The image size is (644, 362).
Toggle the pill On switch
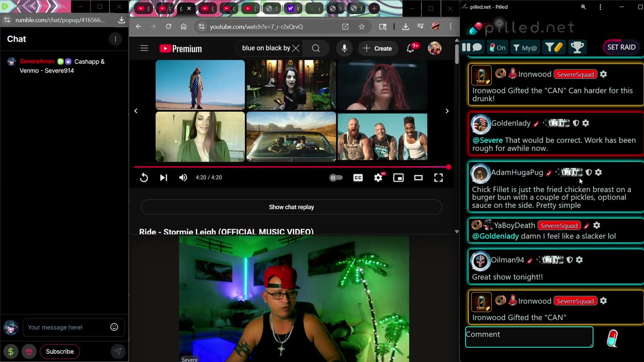[498, 48]
